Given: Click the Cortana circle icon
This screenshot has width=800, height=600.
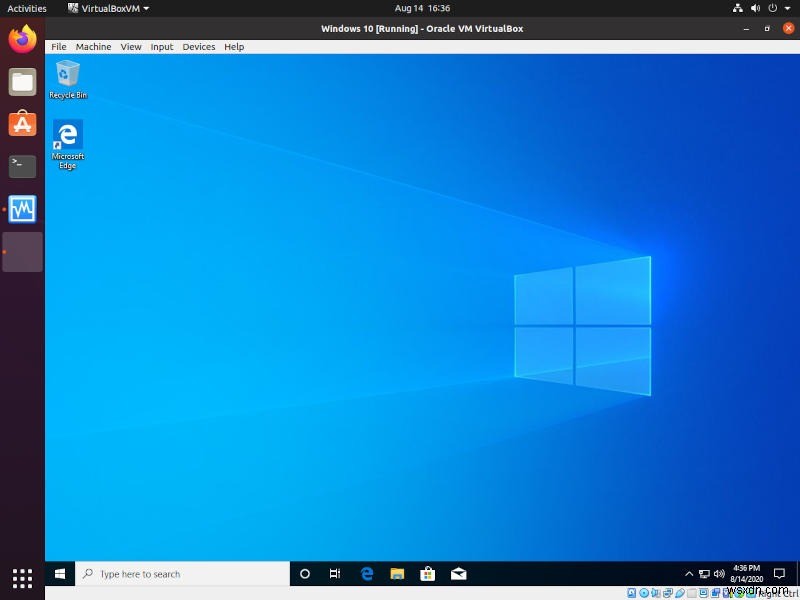Looking at the screenshot, I should 305,573.
